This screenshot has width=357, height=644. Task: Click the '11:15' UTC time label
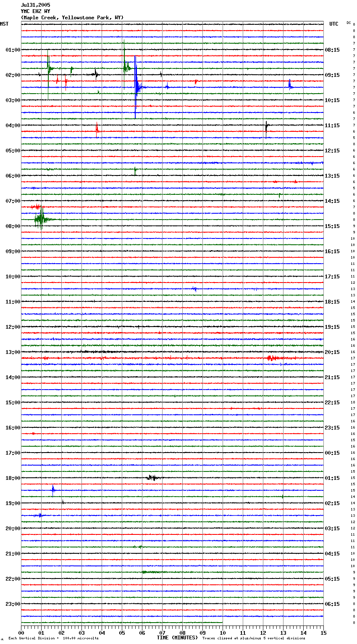(x=332, y=126)
